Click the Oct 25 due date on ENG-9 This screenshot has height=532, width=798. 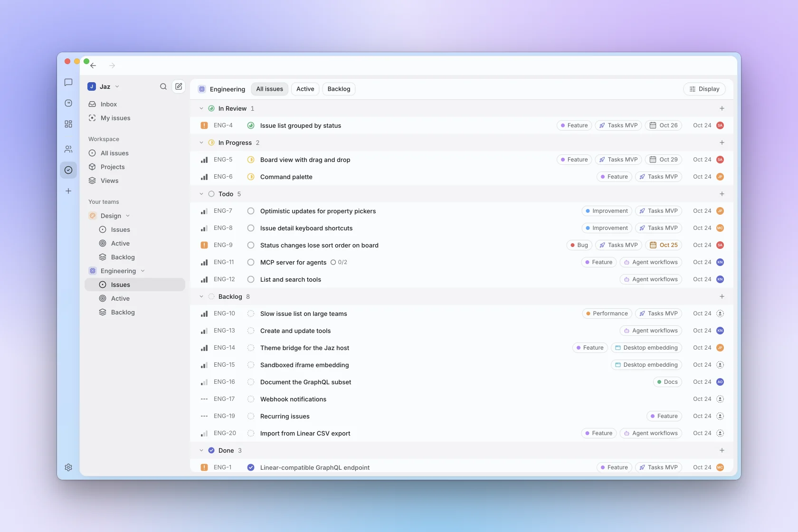pyautogui.click(x=664, y=245)
